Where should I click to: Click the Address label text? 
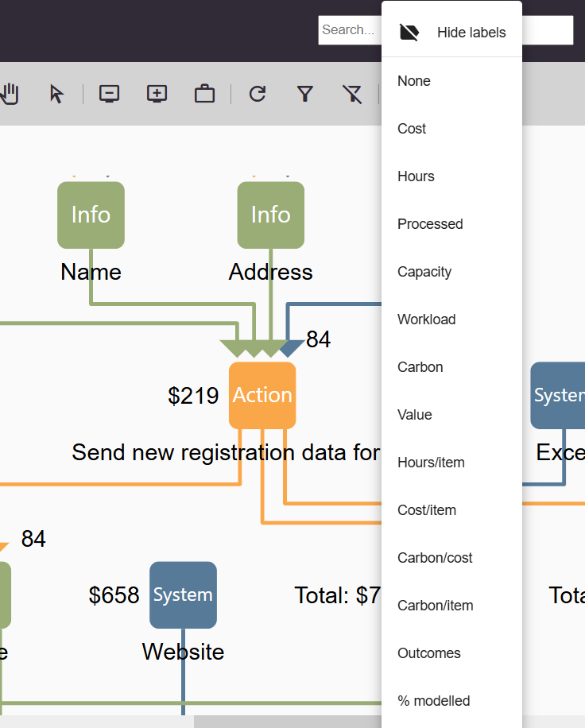271,272
